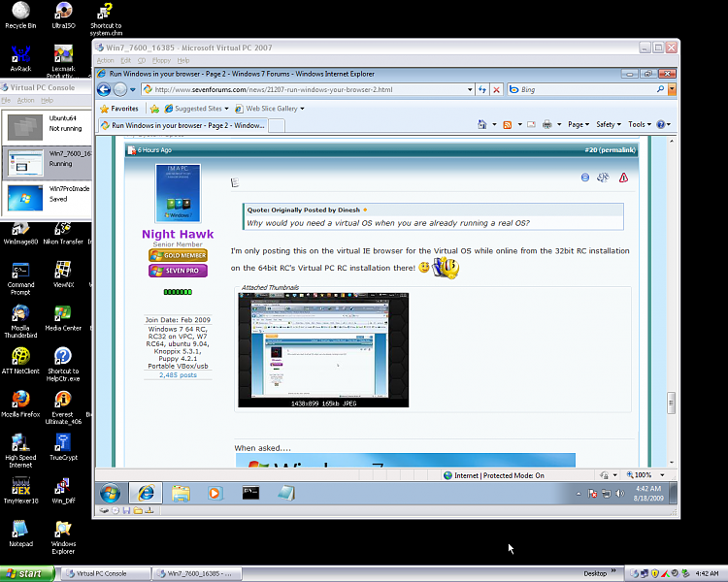Open Action menu in Virtual PC window
The height and width of the screenshot is (582, 728).
[106, 60]
